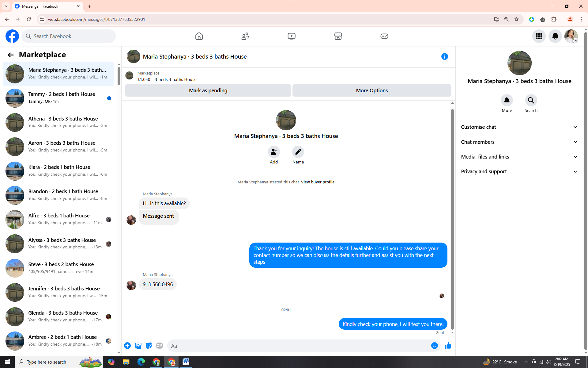This screenshot has height=368, width=588.
Task: Expand Media, files and links section
Action: pos(519,157)
